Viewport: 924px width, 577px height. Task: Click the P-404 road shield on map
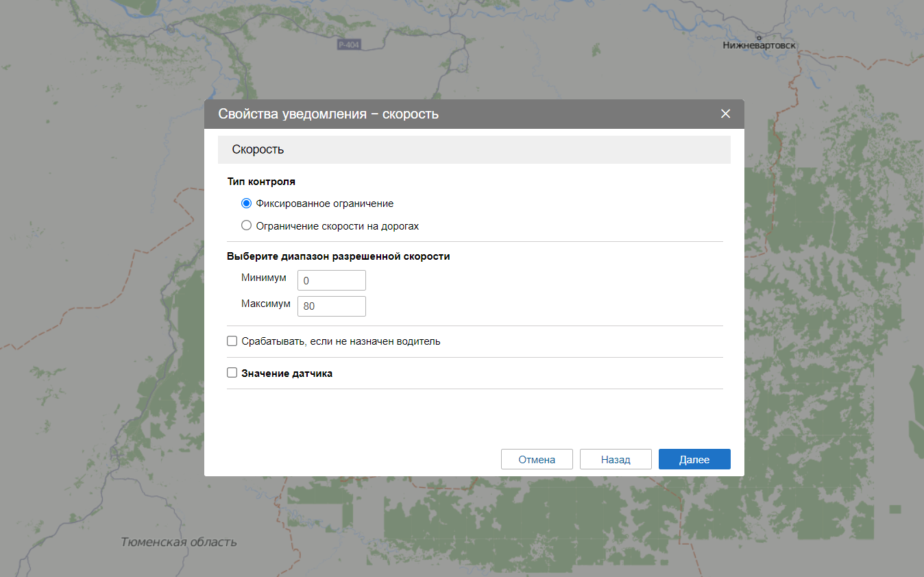[x=349, y=45]
